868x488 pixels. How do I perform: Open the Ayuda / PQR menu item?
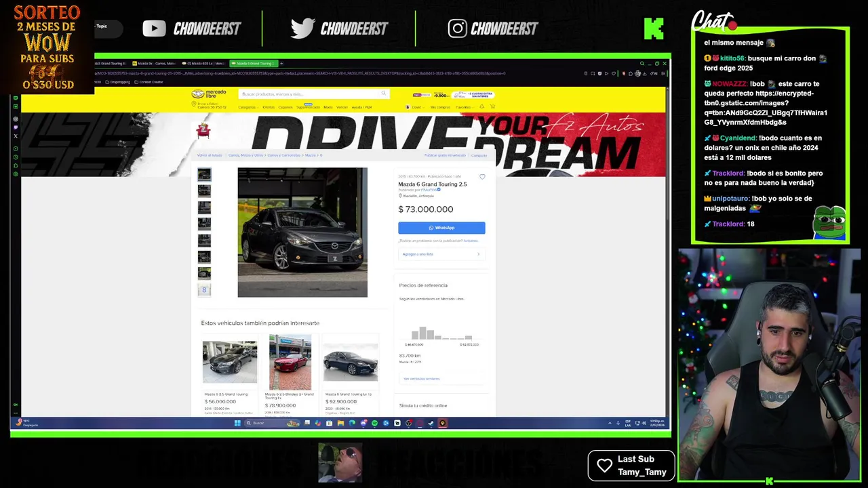(361, 107)
